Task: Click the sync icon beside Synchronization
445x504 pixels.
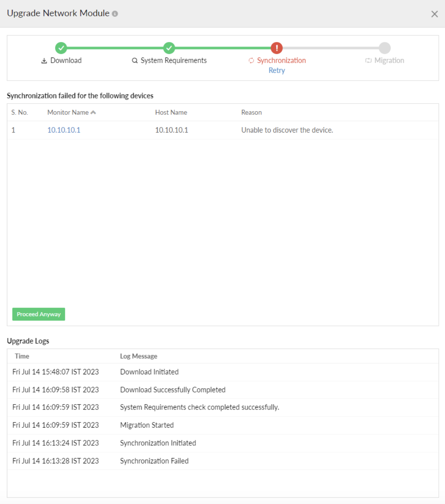Action: coord(251,60)
